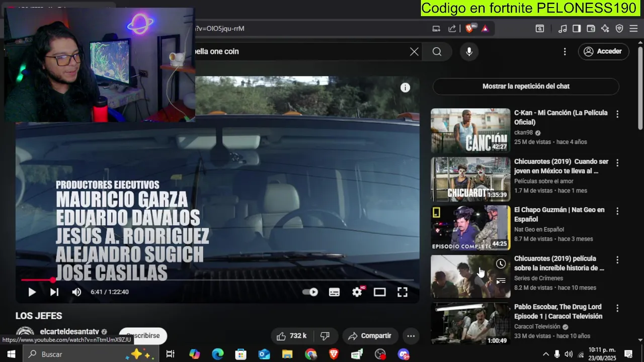This screenshot has height=362, width=644.
Task: Enter fullscreen mode in player
Action: click(403, 292)
